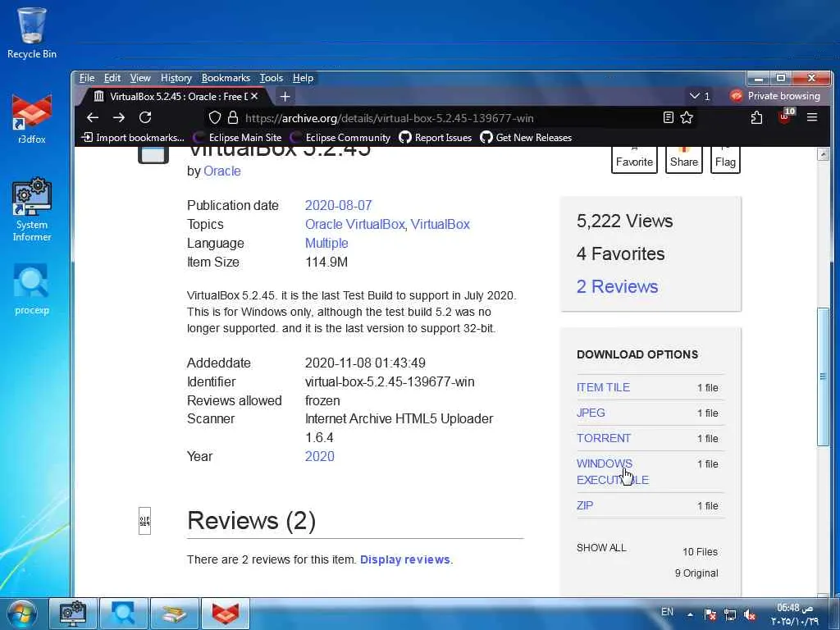The image size is (840, 630).
Task: Download the WINDOWS EXECUTABLE option
Action: point(612,472)
